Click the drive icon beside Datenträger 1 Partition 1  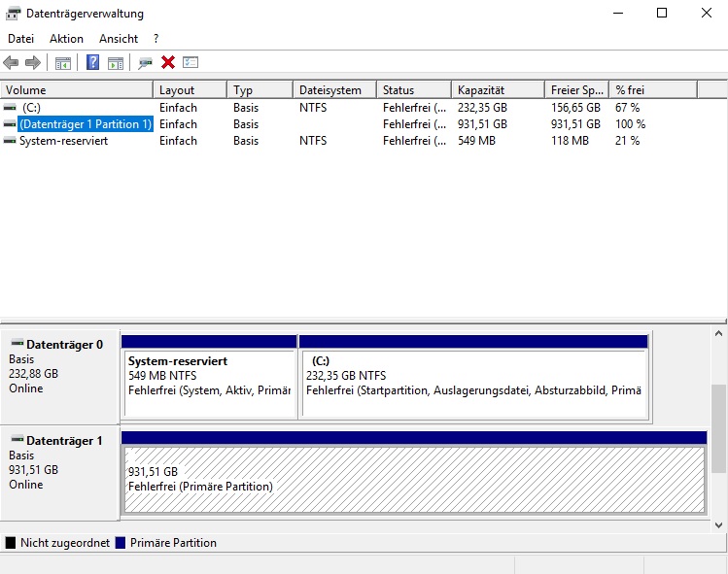coord(10,124)
